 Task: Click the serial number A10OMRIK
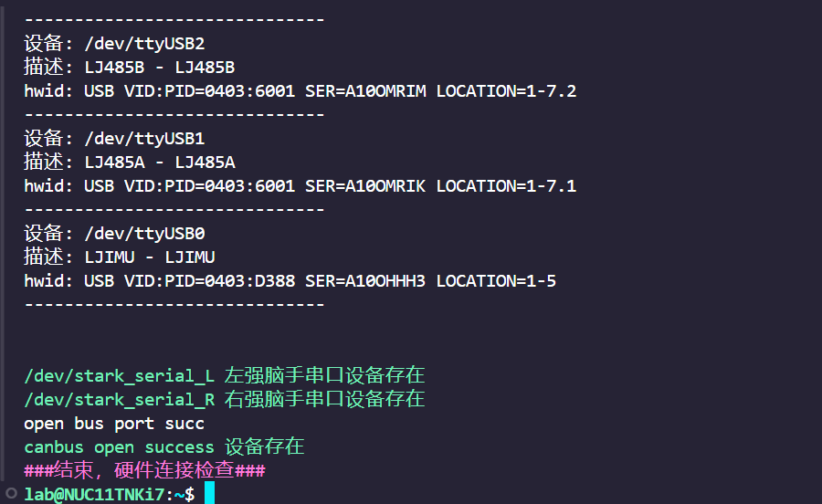[385, 186]
